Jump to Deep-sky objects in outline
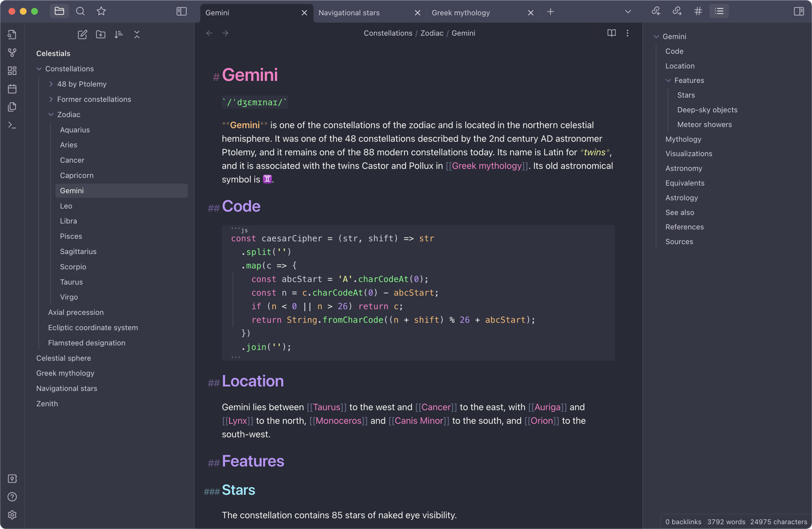This screenshot has height=529, width=812. pyautogui.click(x=707, y=110)
